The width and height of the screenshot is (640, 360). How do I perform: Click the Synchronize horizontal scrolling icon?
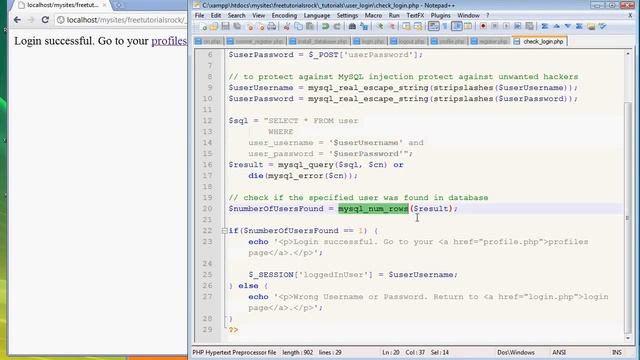(418, 27)
